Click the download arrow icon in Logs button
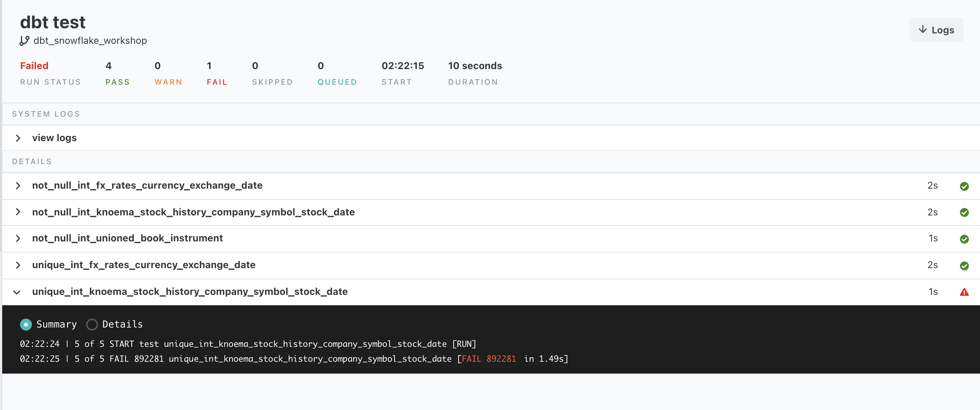This screenshot has width=980, height=410. 922,30
